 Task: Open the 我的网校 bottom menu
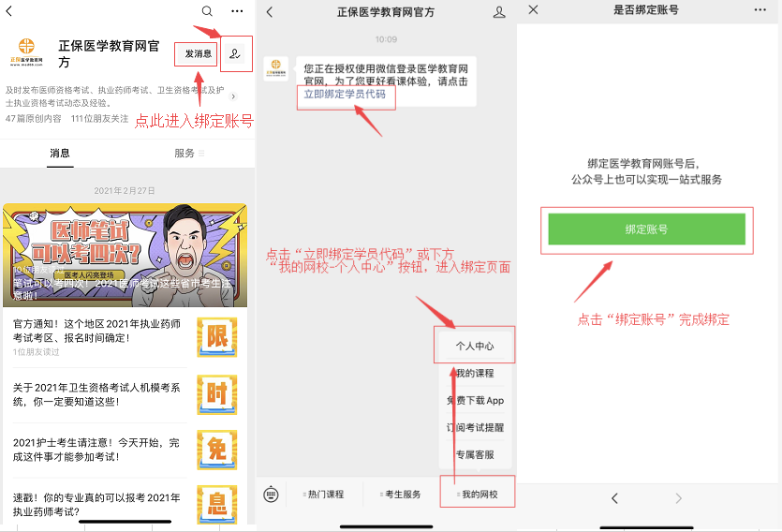(x=478, y=495)
